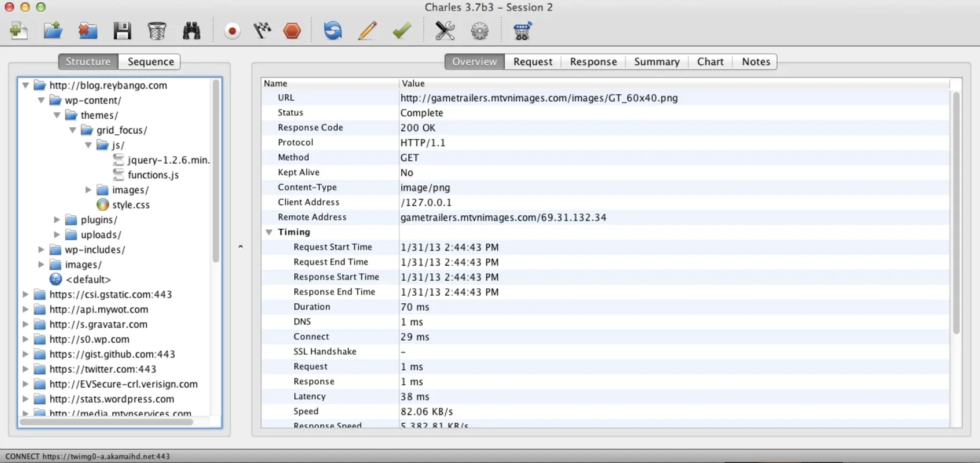Toggle throttling with the checkered flag icon
The image size is (980, 463).
262,31
